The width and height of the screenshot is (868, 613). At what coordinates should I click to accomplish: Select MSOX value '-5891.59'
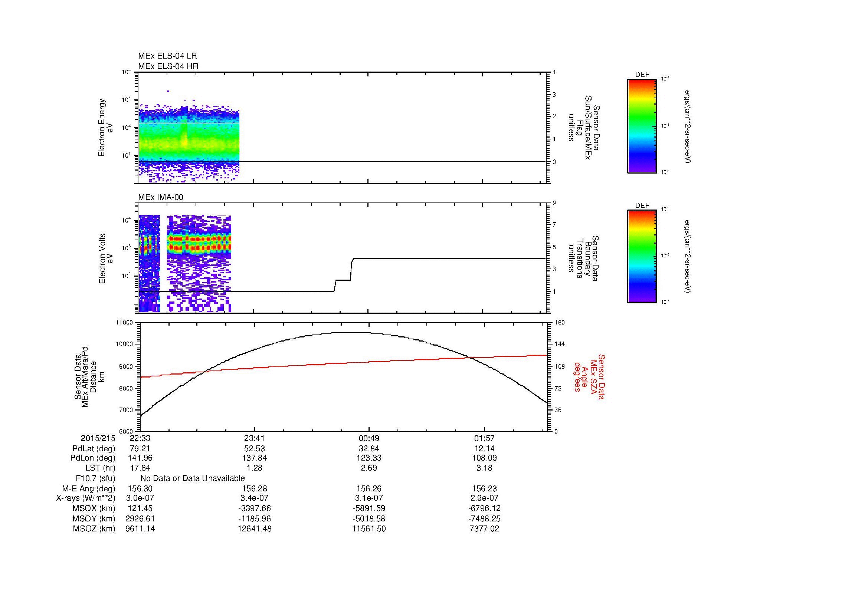[x=369, y=508]
